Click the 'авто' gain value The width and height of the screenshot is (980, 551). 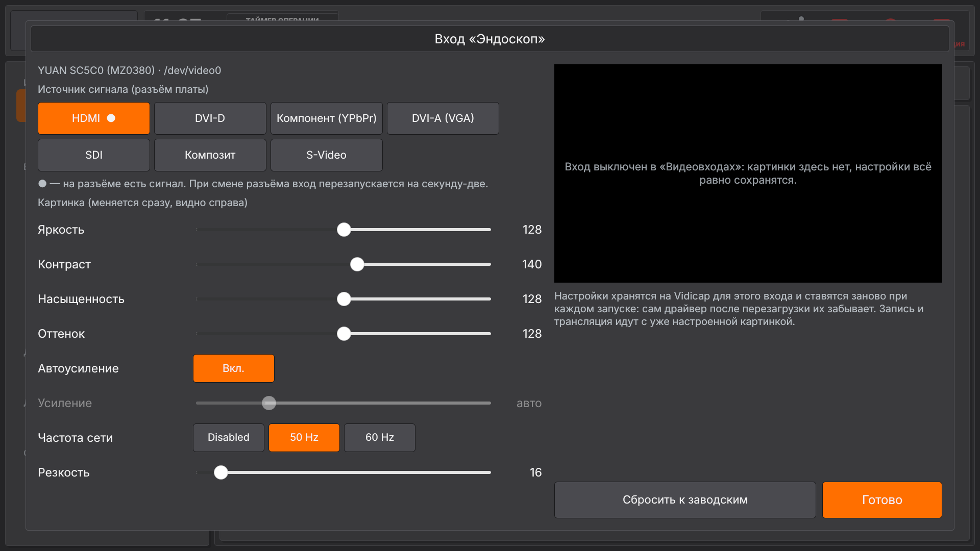coord(529,404)
